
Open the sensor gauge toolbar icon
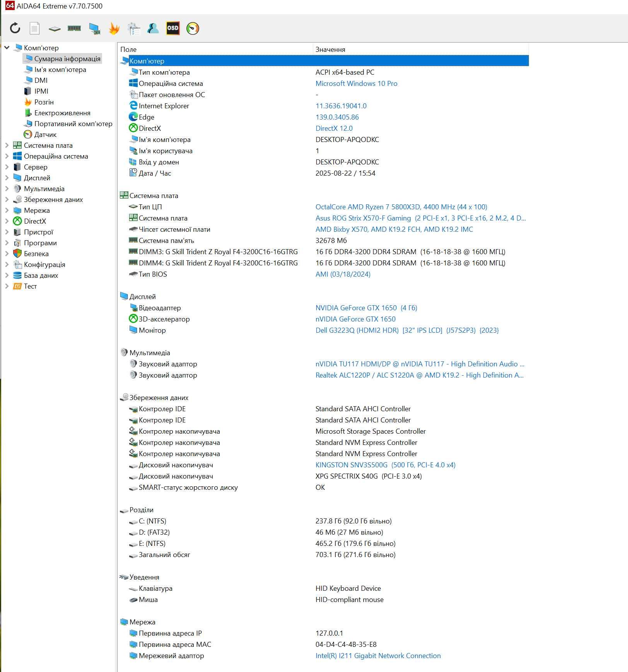click(193, 28)
